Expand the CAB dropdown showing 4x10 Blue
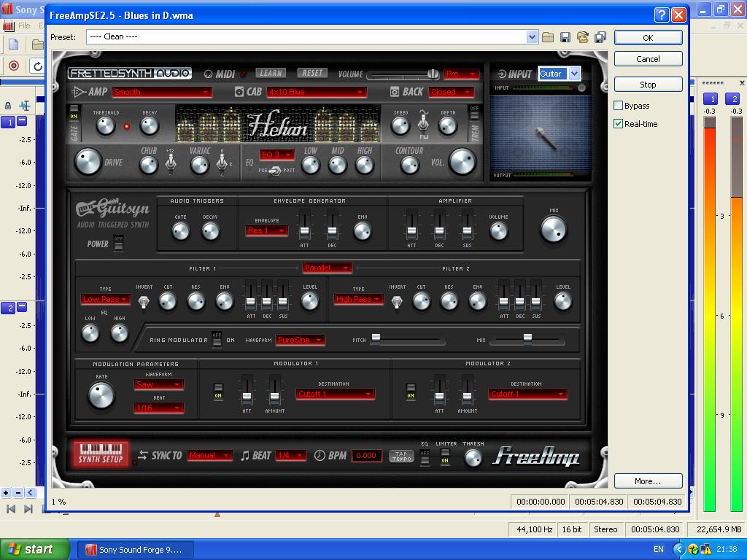This screenshot has width=747, height=560. click(316, 92)
